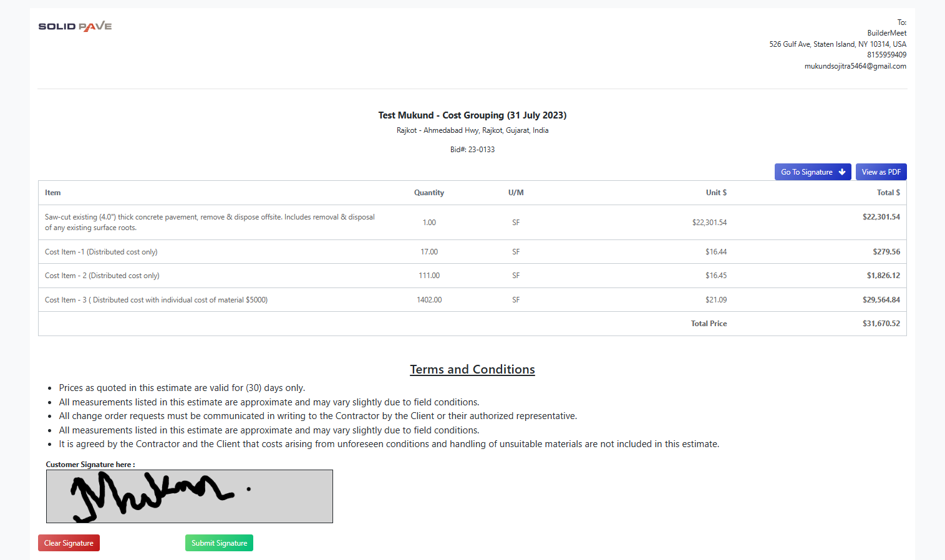
Task: Select the Cost Item -1 row
Action: [100, 251]
